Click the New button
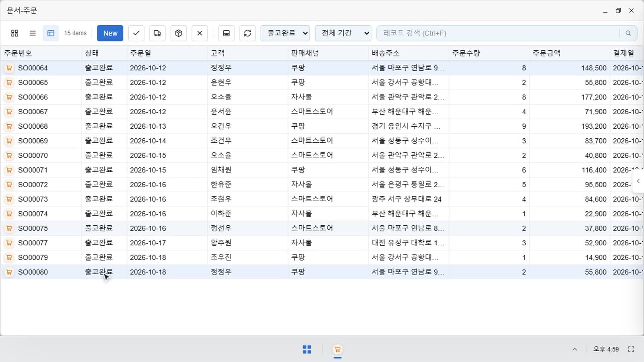 coord(110,33)
